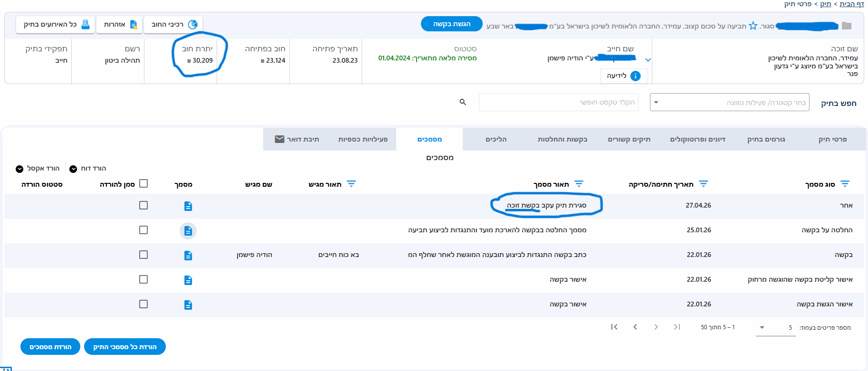Open the דף הבית breadcrumb link
Image resolution: width=868 pixels, height=371 pixels.
[x=852, y=4]
